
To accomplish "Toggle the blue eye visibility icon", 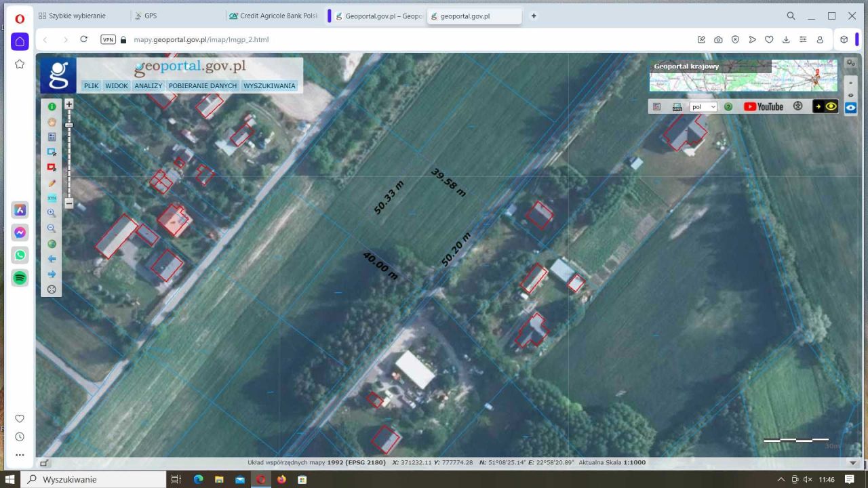I will [x=851, y=107].
